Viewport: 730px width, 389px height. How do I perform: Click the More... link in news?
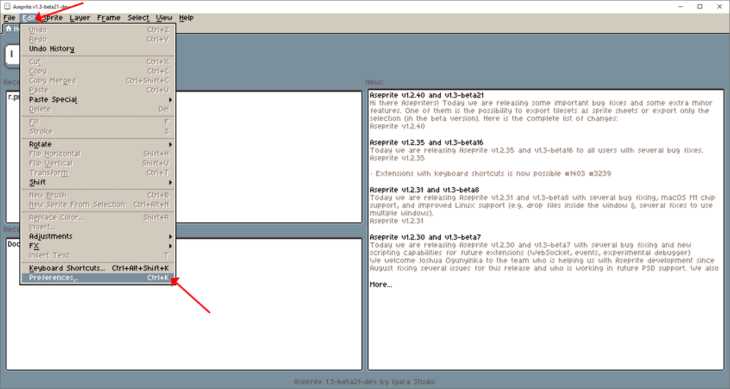[381, 284]
